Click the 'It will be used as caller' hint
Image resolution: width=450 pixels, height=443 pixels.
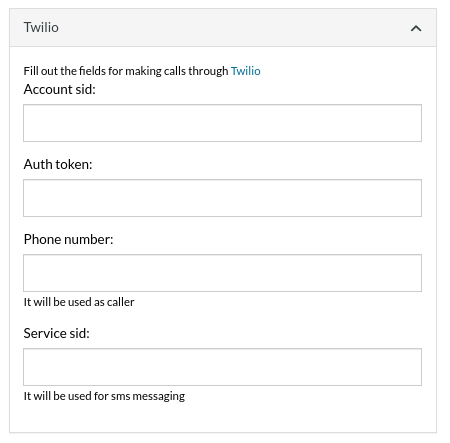coord(79,302)
